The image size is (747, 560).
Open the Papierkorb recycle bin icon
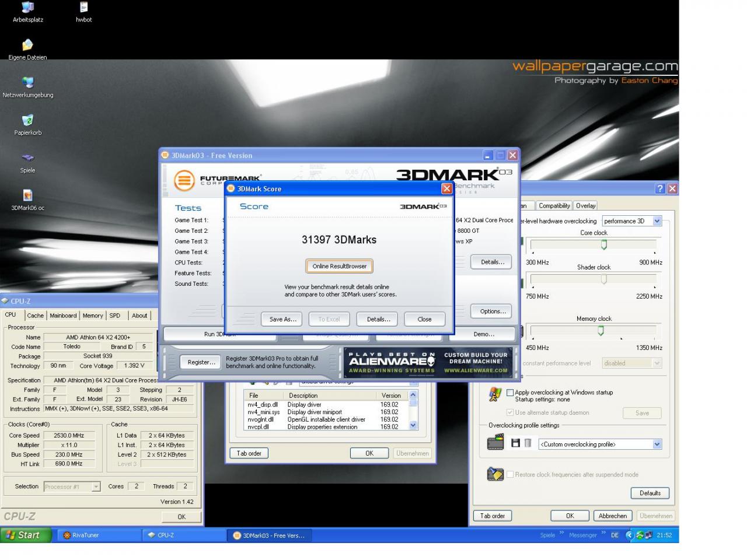click(27, 121)
